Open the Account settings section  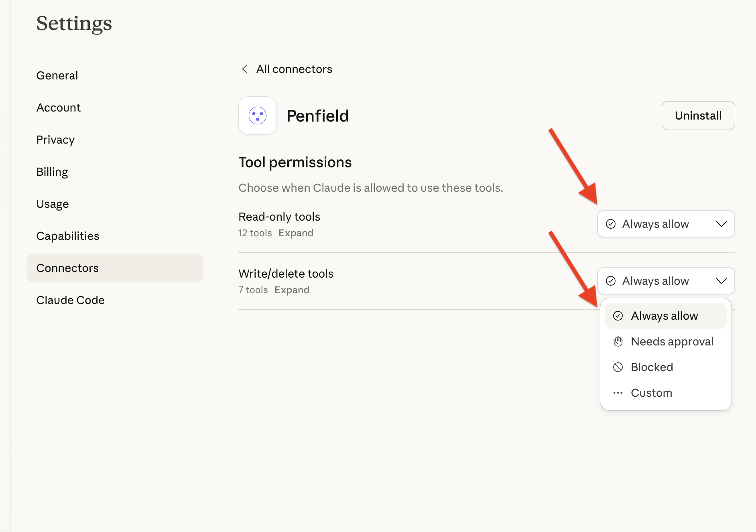pos(115,108)
